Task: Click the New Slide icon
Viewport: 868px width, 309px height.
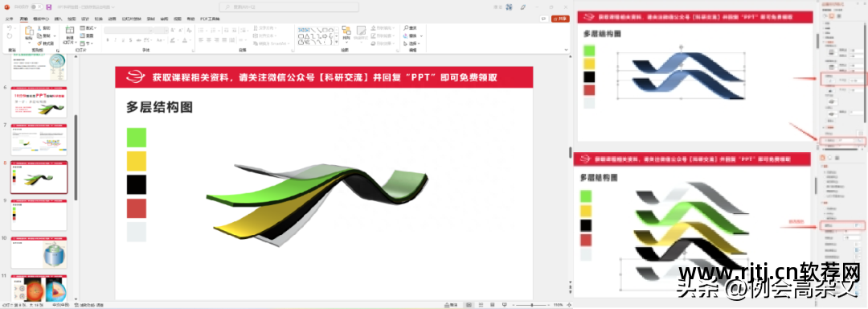Action: click(x=70, y=30)
